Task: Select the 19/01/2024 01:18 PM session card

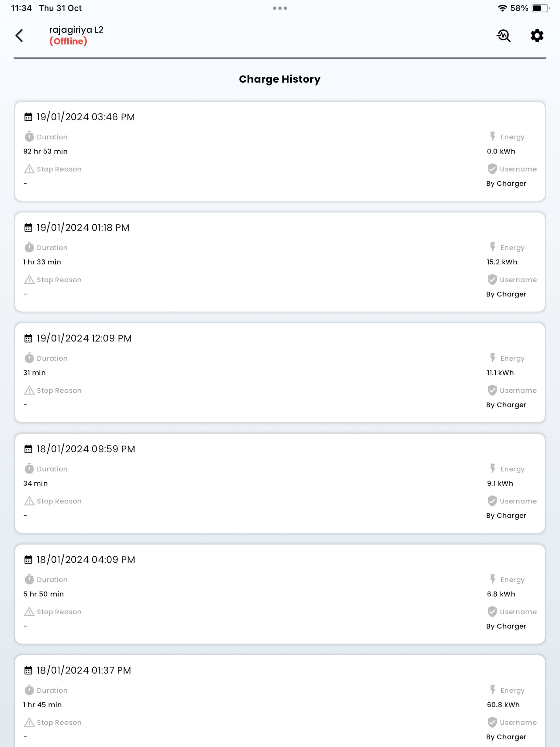Action: coord(280,262)
